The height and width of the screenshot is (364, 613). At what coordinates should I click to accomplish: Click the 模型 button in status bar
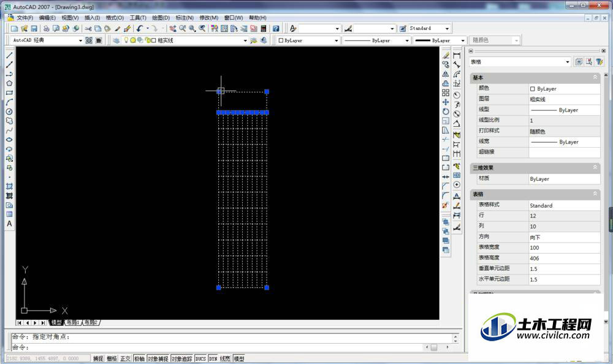[x=239, y=358]
